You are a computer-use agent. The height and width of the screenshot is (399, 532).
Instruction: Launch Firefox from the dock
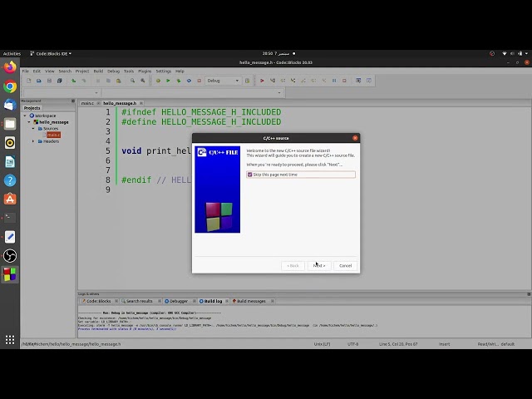point(10,67)
